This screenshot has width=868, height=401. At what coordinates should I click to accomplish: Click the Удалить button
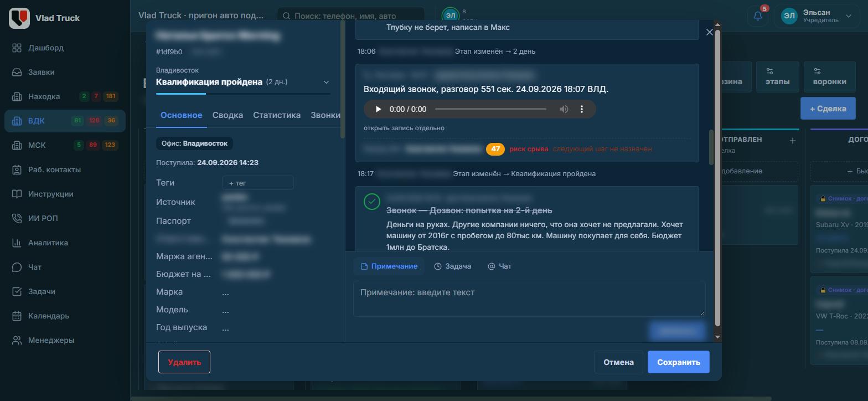184,362
